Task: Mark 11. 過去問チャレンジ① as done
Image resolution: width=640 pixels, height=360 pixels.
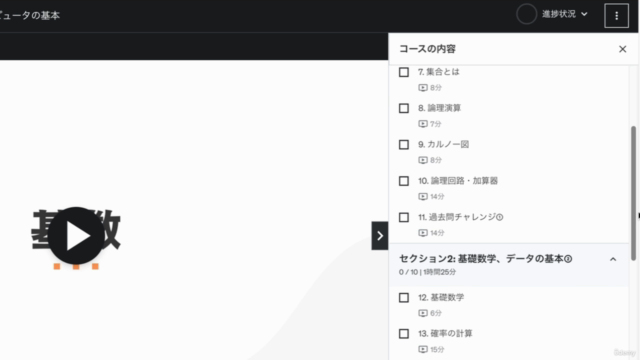Action: pyautogui.click(x=404, y=217)
